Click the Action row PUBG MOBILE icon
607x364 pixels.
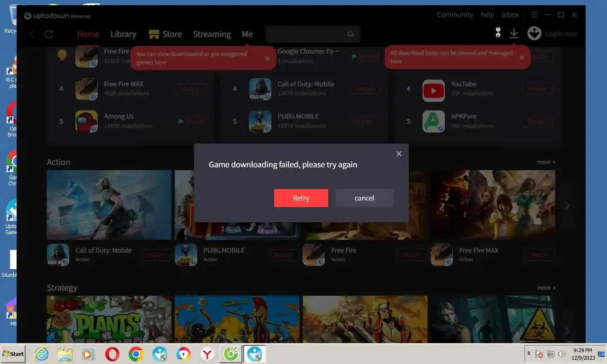(x=186, y=255)
